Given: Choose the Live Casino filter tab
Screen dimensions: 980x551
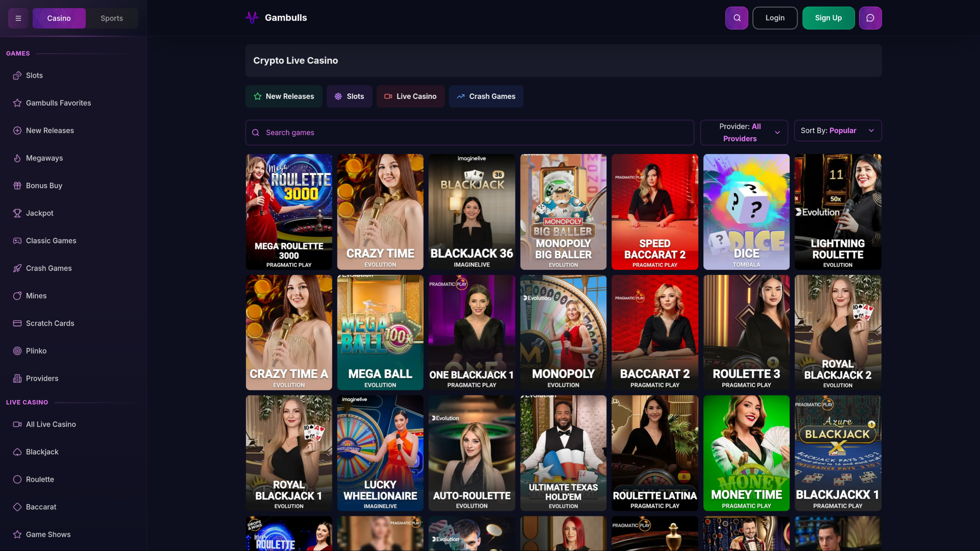Looking at the screenshot, I should point(410,96).
